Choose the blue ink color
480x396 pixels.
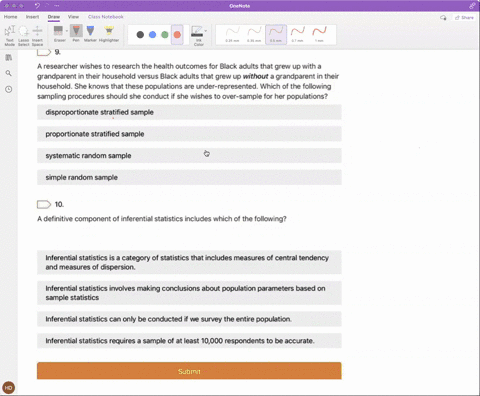pyautogui.click(x=152, y=34)
